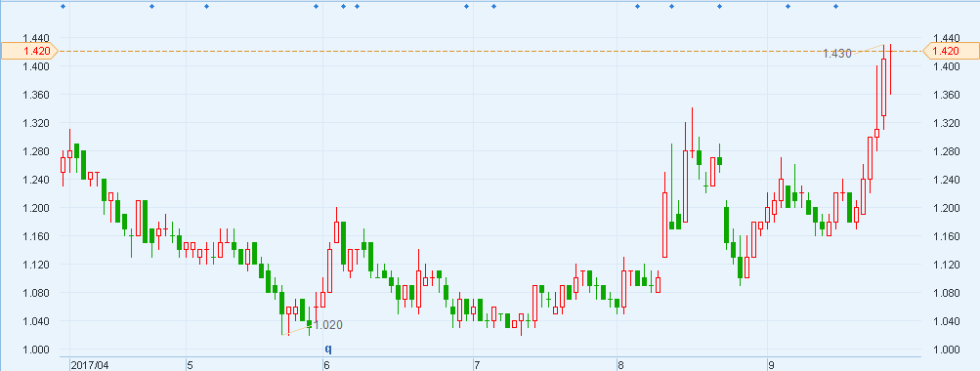Click month 6 on the date axis
This screenshot has height=371, width=980.
(327, 365)
